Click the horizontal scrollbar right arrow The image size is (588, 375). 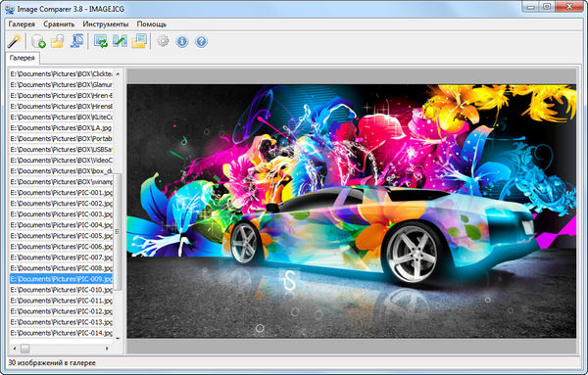click(107, 349)
